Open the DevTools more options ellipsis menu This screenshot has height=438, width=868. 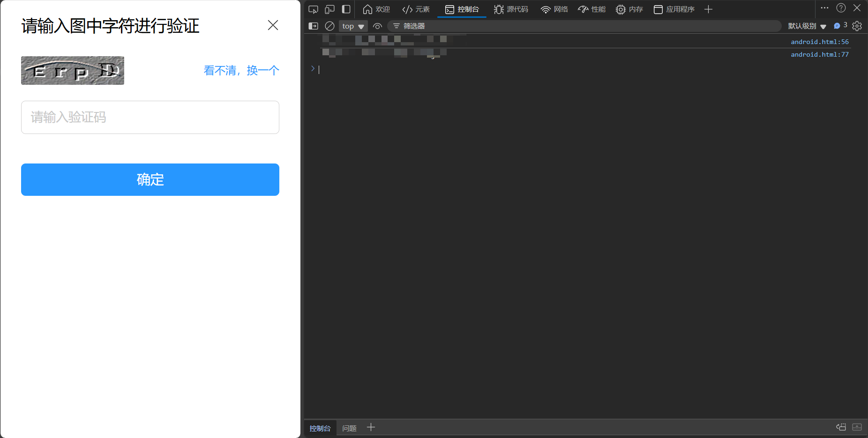824,8
